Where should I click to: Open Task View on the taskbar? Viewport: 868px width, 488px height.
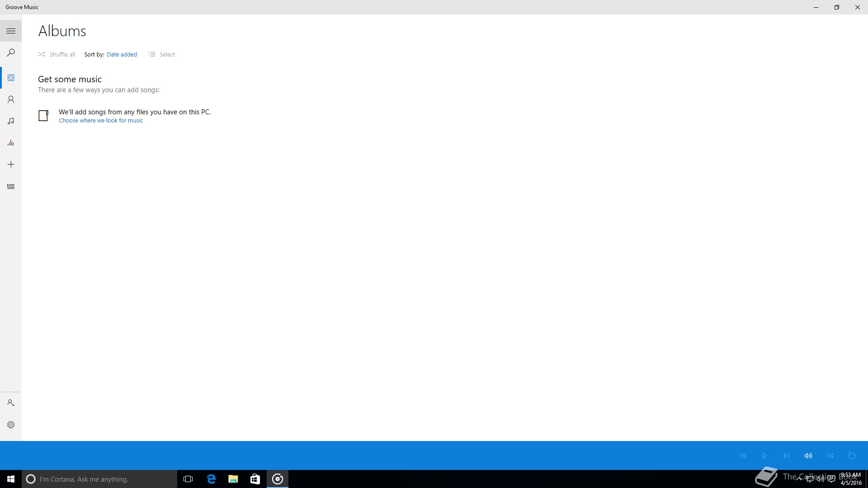tap(188, 479)
